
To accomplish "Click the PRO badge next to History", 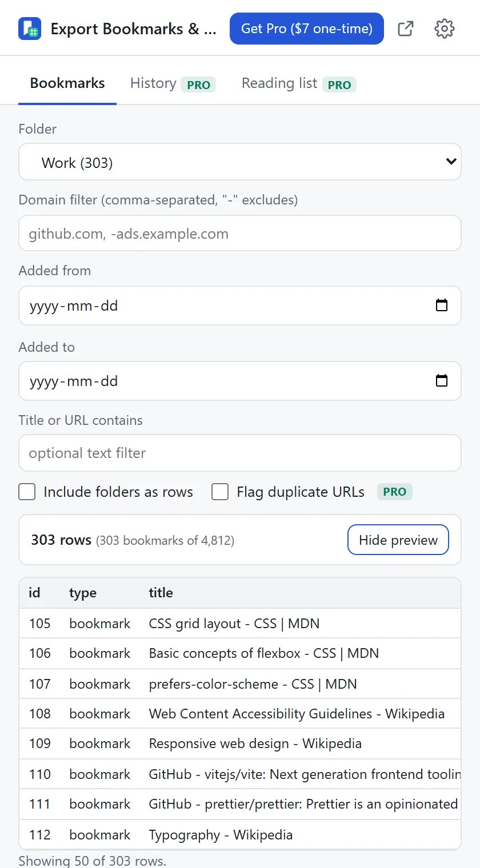I will (x=198, y=85).
